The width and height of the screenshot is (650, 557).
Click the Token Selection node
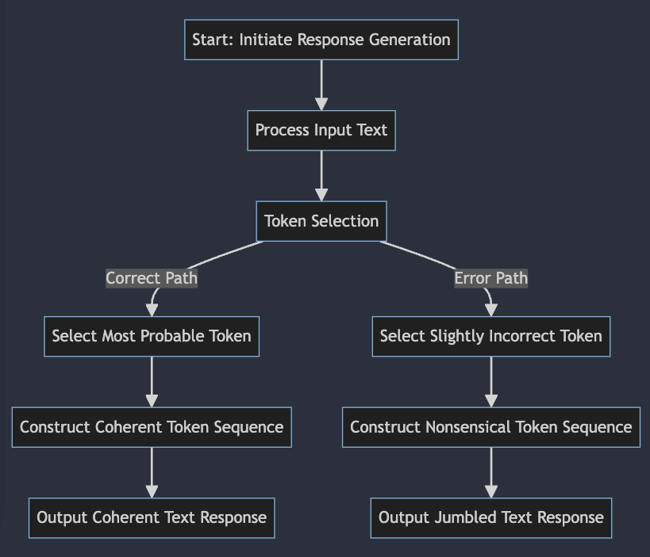tap(321, 221)
